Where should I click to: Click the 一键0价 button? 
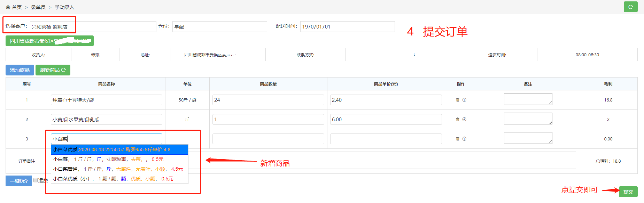tap(19, 181)
